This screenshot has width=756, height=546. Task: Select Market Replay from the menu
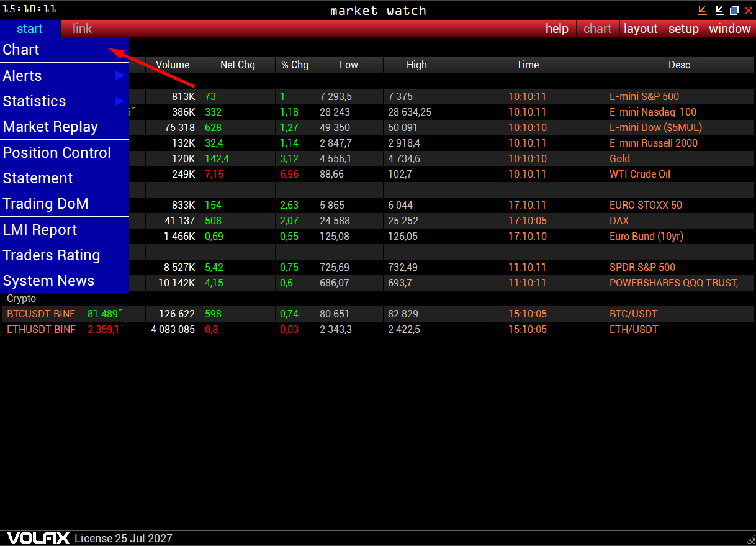pyautogui.click(x=65, y=127)
